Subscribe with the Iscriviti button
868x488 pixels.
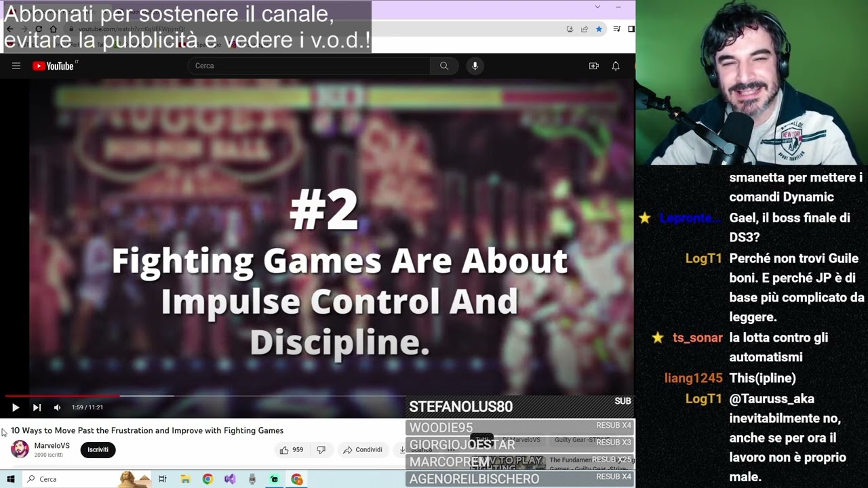[x=98, y=450]
